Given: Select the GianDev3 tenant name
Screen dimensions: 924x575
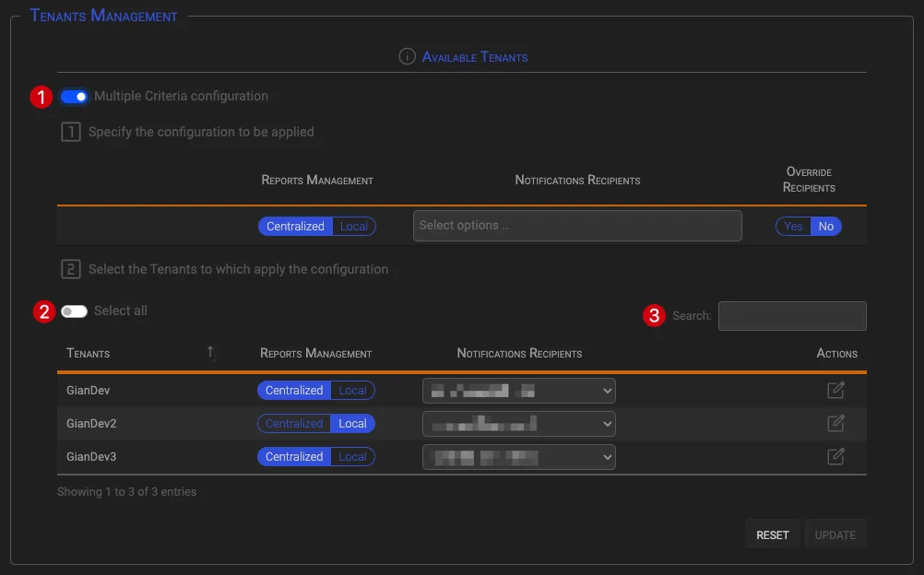Looking at the screenshot, I should [x=91, y=456].
